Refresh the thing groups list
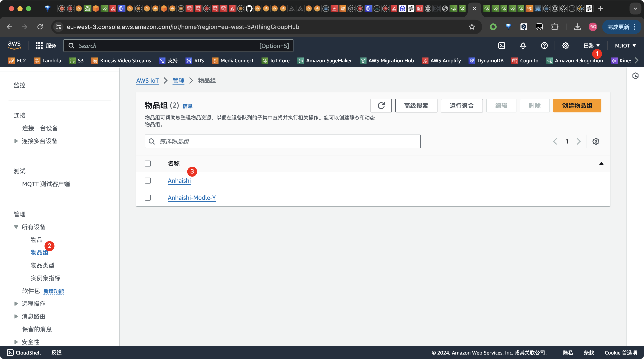Screen dimensions: 644x359 tap(381, 105)
